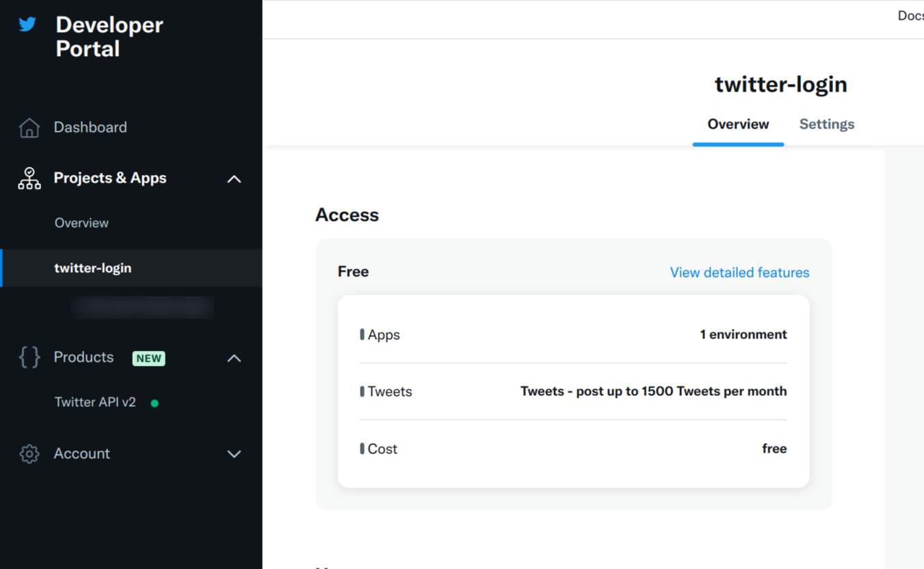Select the Overview tab
The image size is (924, 569).
(x=738, y=124)
